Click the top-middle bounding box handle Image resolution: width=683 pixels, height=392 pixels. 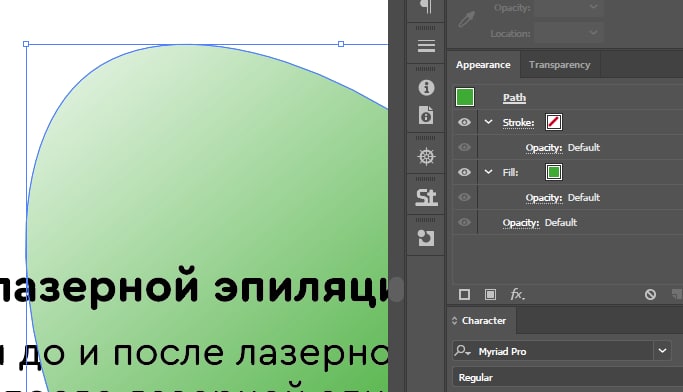(341, 44)
